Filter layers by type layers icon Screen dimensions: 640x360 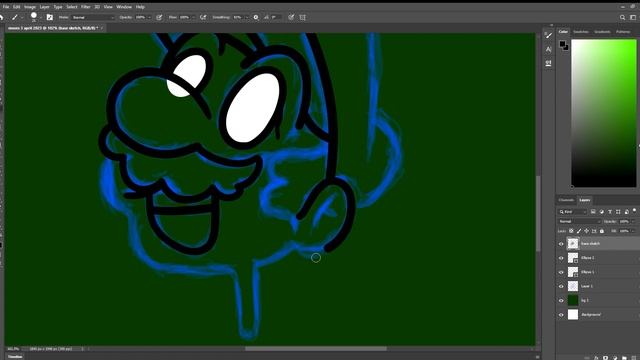[x=610, y=212]
